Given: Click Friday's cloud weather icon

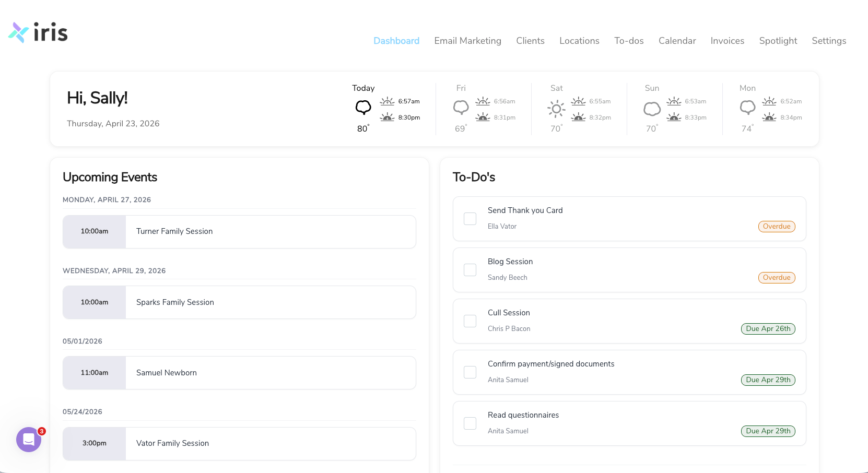Looking at the screenshot, I should click(x=461, y=108).
